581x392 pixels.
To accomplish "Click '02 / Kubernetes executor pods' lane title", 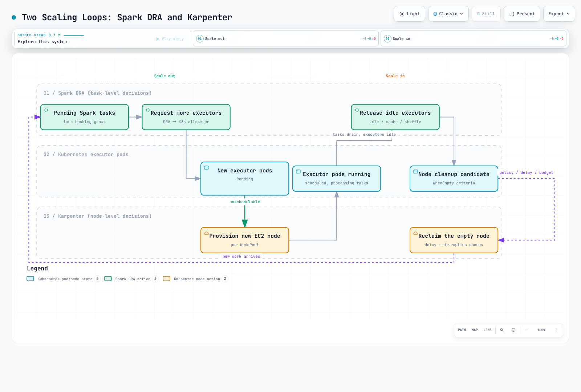I will pyautogui.click(x=86, y=155).
